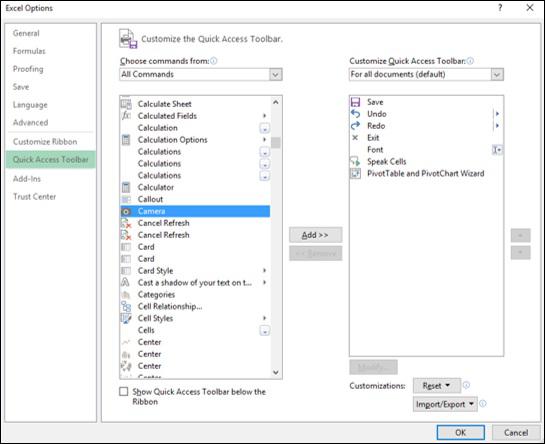
Task: Open the Add-Ins tab
Action: point(27,179)
